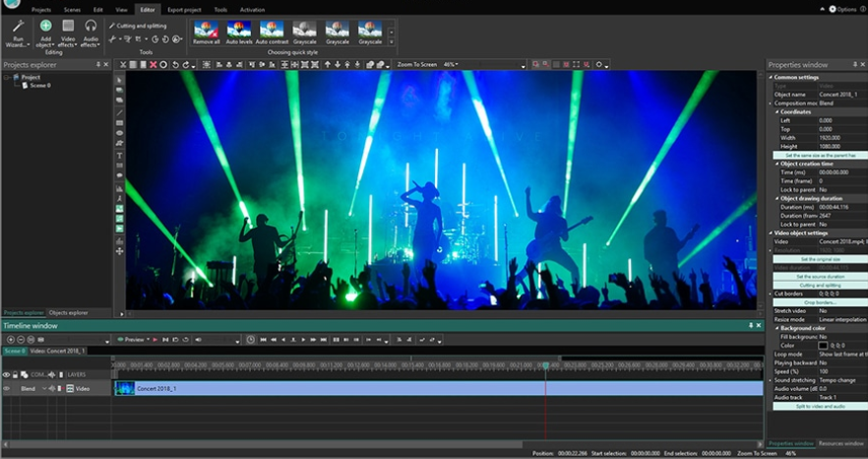The image size is (868, 459).
Task: Click the move object down arrow icon
Action: coord(338,65)
